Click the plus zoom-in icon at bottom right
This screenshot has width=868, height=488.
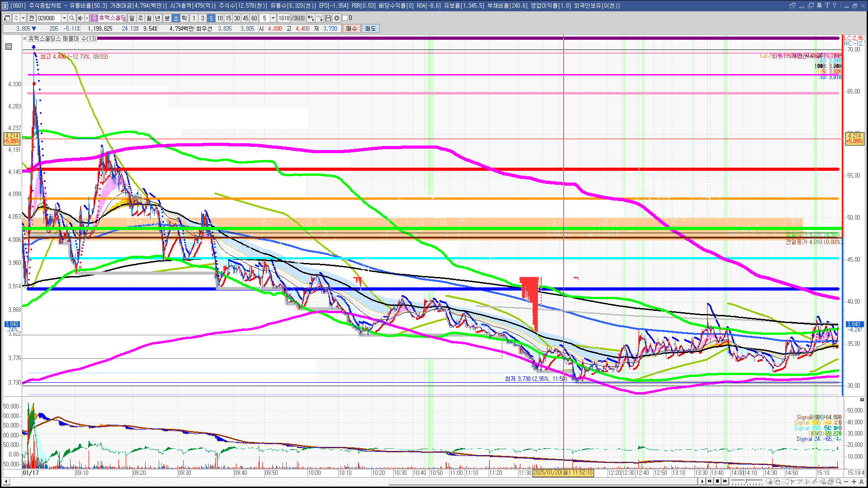(x=854, y=482)
